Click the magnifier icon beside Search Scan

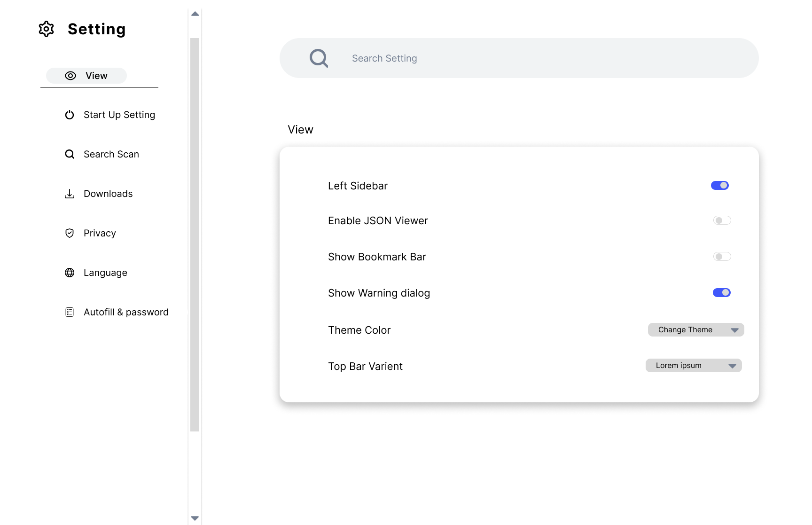pos(70,154)
